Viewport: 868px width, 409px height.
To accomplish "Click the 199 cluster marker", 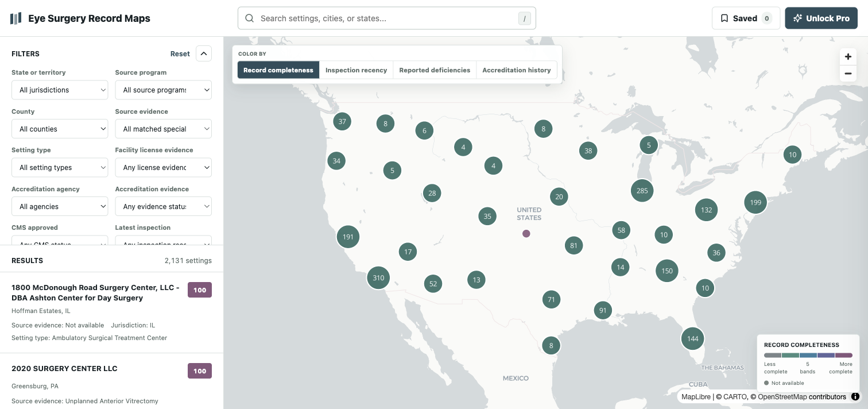I will [755, 202].
